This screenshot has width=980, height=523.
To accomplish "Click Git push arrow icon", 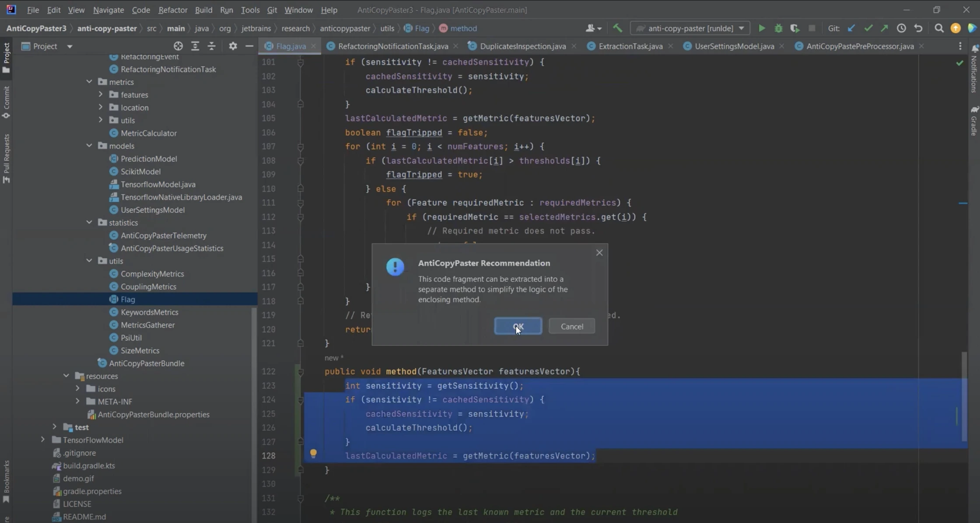I will (x=885, y=28).
